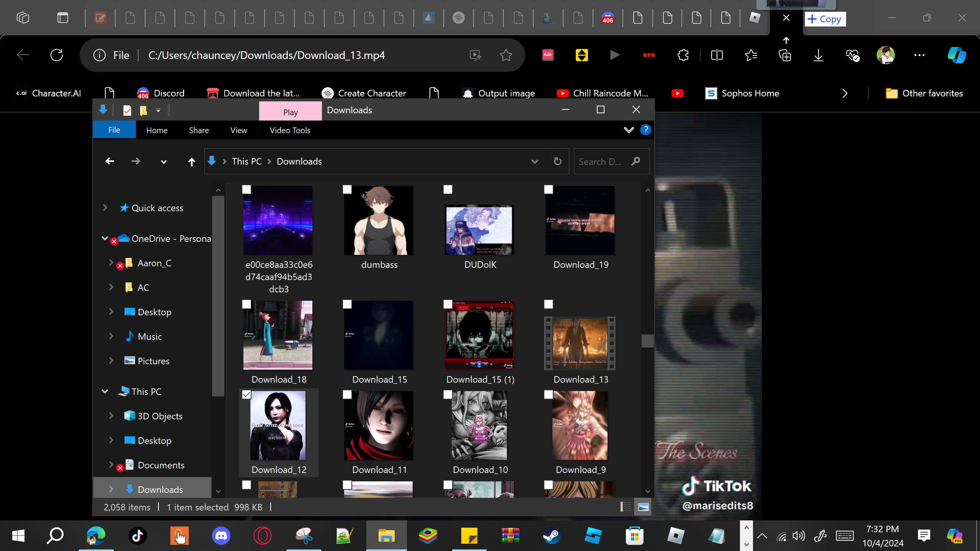The width and height of the screenshot is (980, 551).
Task: Open Explorer help question mark
Action: pos(645,130)
